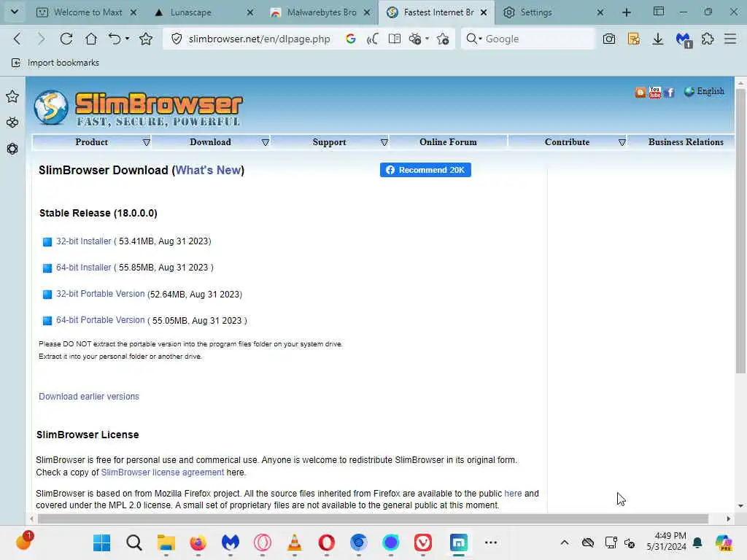747x560 pixels.
Task: Open the Support menu
Action: [x=329, y=142]
